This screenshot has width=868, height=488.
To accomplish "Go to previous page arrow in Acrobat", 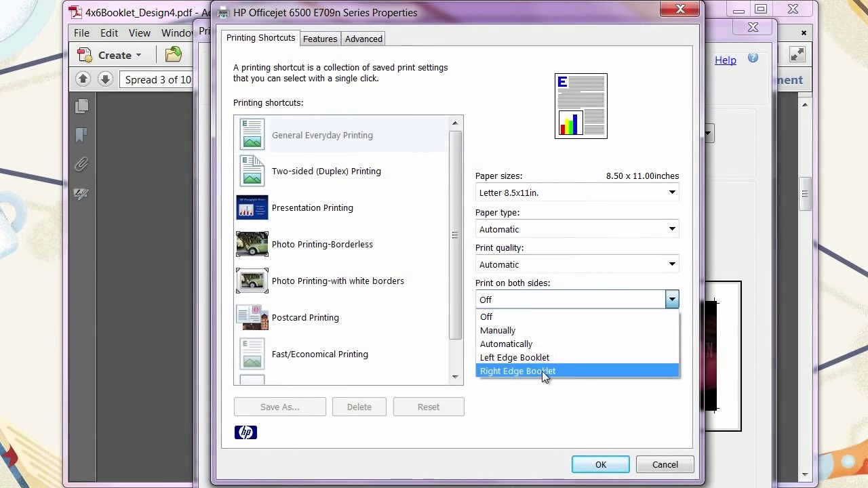I will point(83,79).
